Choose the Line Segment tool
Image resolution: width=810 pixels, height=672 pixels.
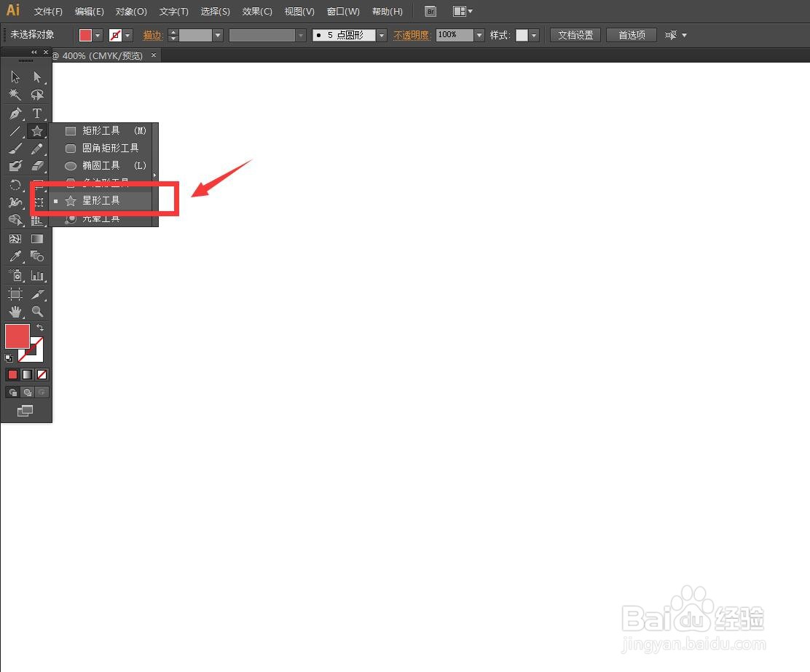pyautogui.click(x=15, y=131)
